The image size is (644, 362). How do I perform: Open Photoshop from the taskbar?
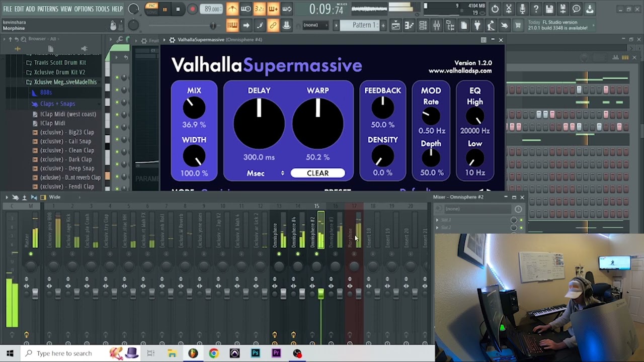(x=256, y=353)
